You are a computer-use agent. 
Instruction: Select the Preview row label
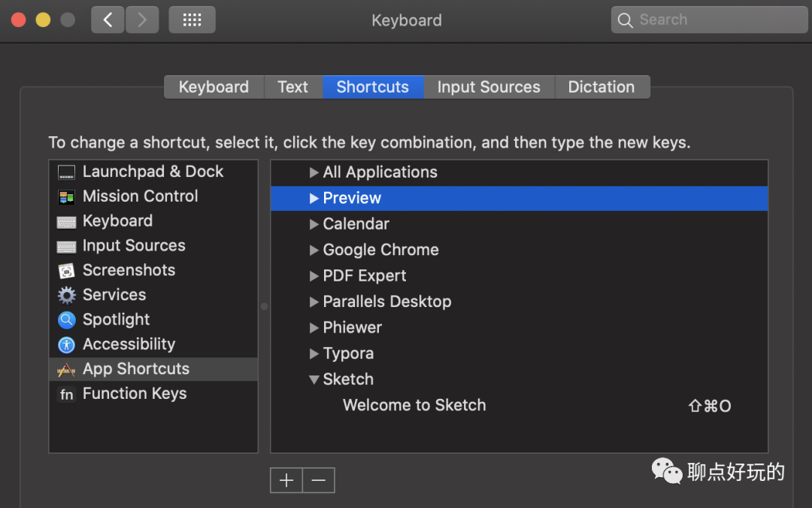tap(352, 198)
